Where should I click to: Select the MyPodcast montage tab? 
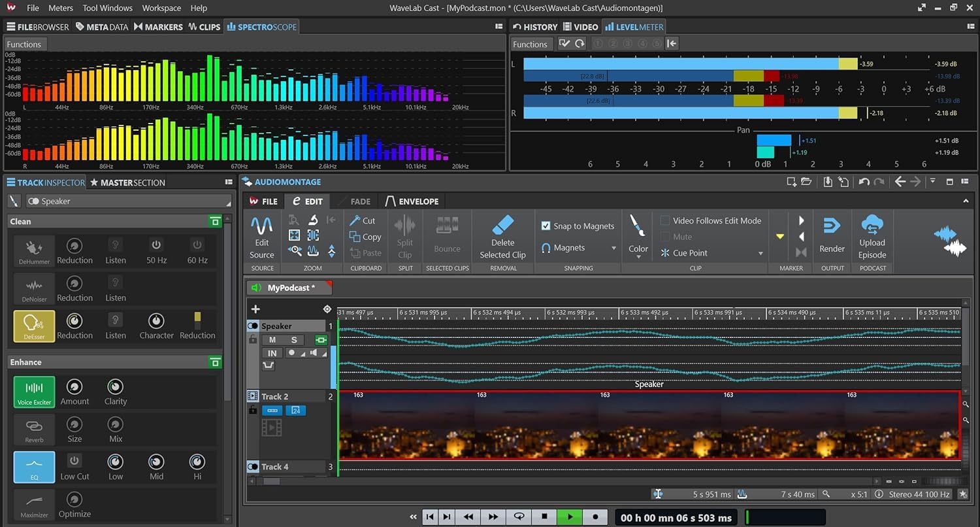[x=289, y=288]
